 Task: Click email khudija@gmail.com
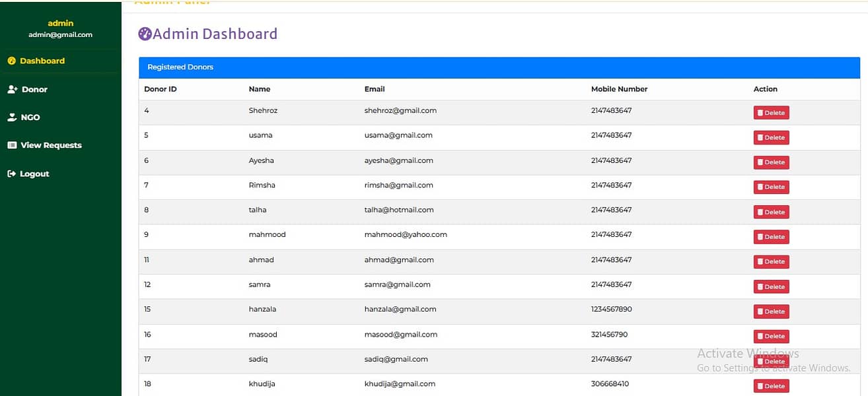[400, 383]
